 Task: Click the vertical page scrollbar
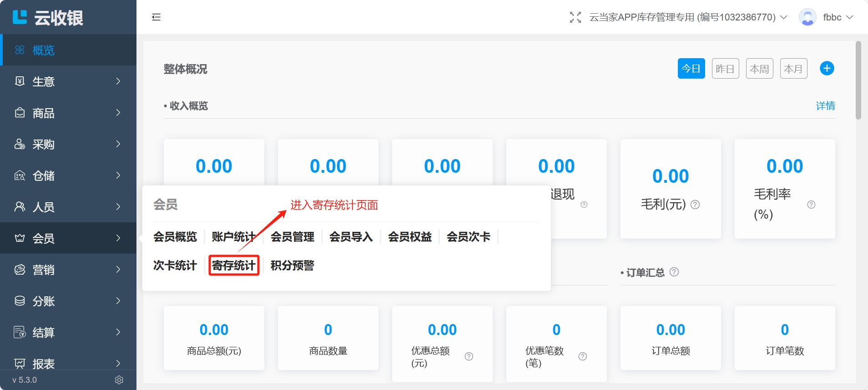pos(858,82)
